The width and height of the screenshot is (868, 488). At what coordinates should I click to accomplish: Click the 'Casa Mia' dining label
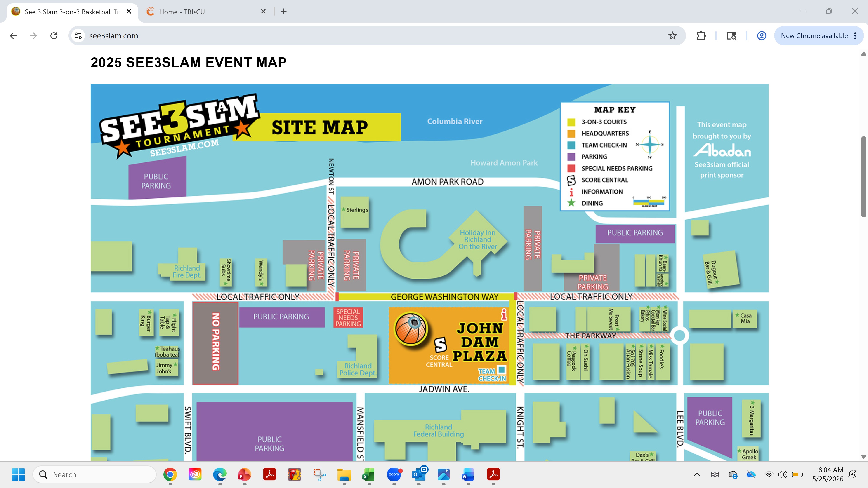pos(745,318)
